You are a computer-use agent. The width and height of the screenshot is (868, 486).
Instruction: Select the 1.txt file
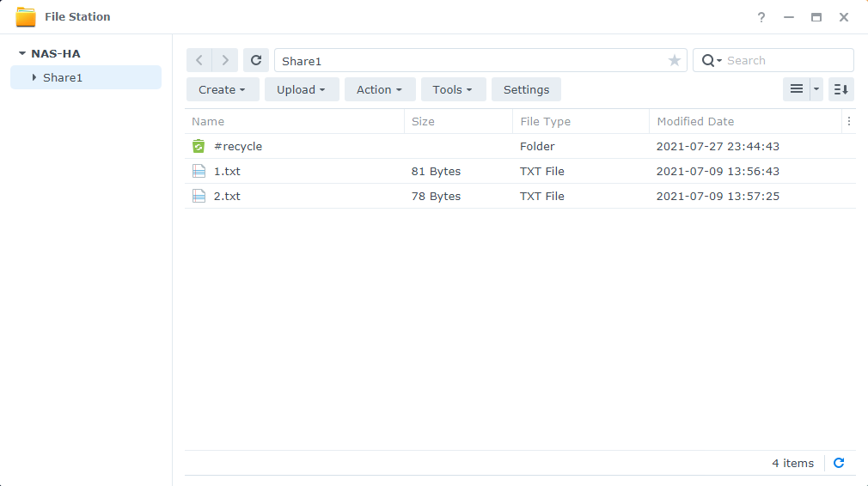(x=227, y=171)
